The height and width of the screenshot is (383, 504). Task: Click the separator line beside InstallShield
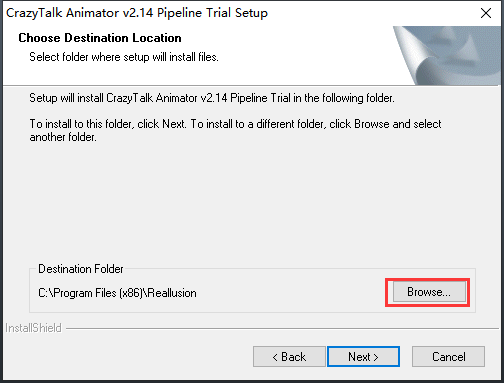[283, 329]
